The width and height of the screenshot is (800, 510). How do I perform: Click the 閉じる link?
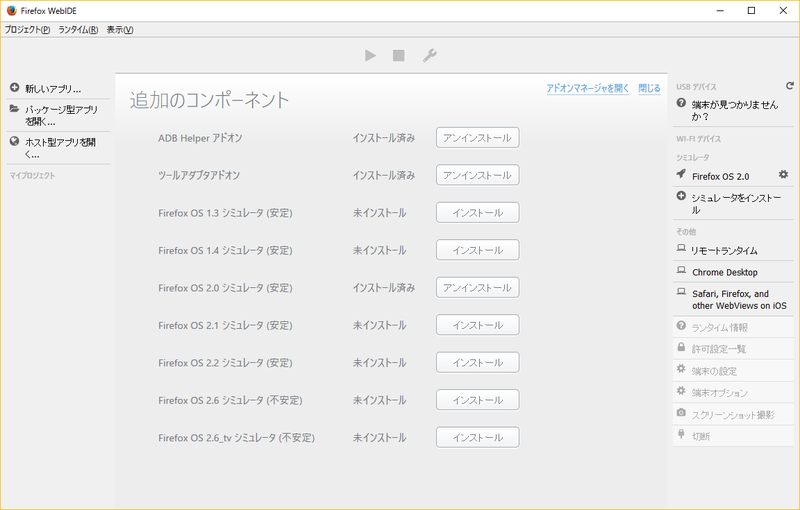pyautogui.click(x=649, y=88)
